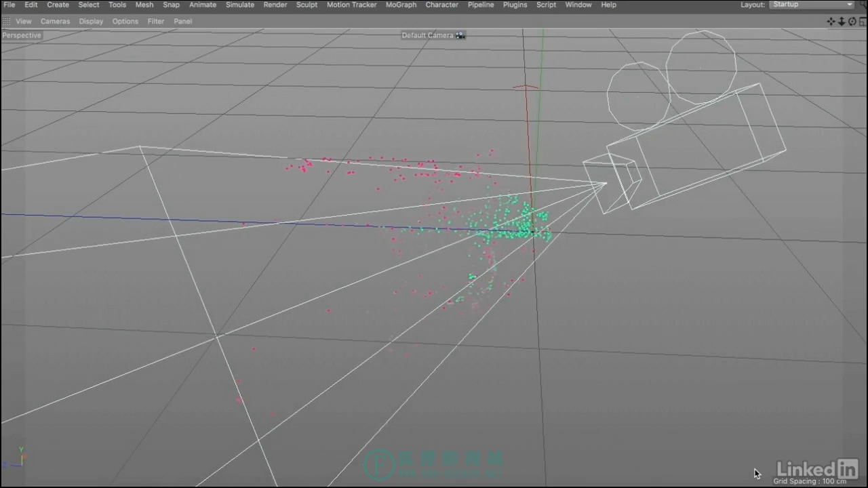This screenshot has width=868, height=488.
Task: Open the Simulate menu
Action: 240,5
